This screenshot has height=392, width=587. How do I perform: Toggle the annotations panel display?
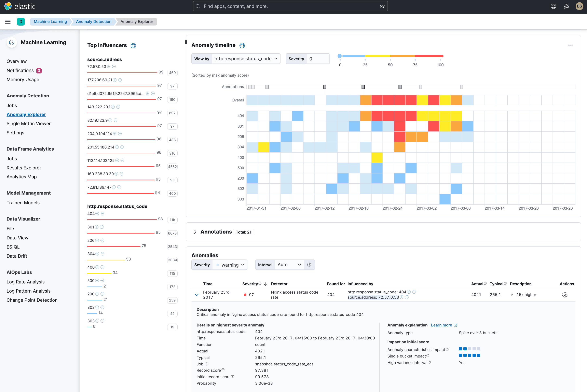tap(195, 232)
